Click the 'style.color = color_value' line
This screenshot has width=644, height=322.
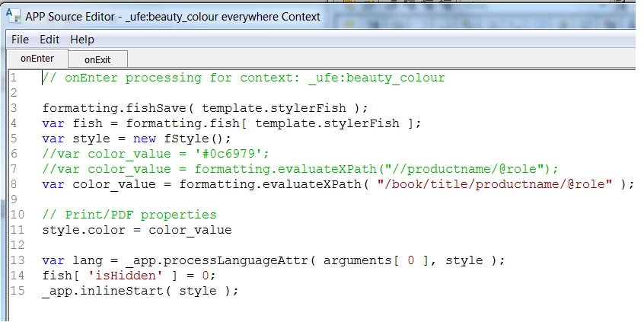137,230
